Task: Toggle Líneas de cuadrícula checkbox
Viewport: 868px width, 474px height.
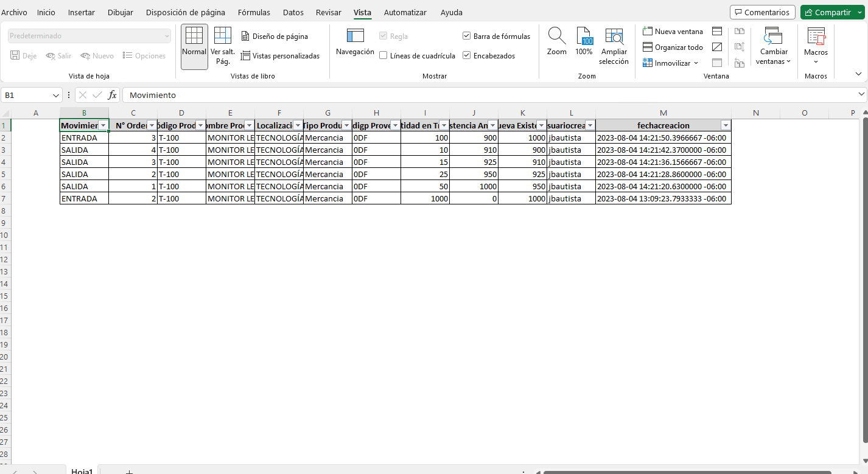Action: coord(383,55)
